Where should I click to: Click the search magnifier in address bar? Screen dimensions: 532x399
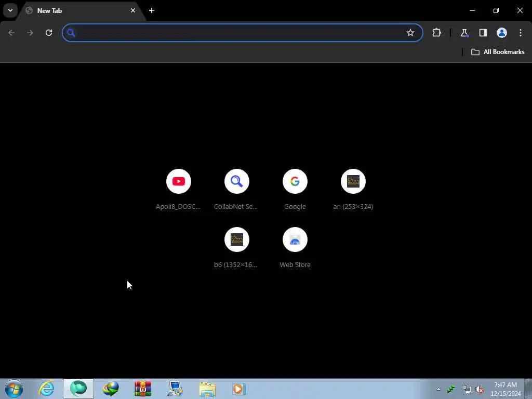[71, 33]
